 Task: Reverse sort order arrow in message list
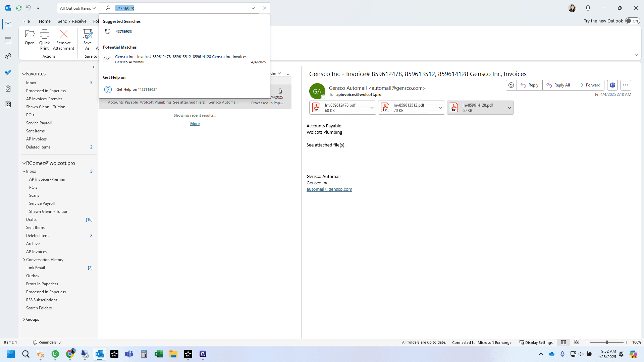(288, 73)
